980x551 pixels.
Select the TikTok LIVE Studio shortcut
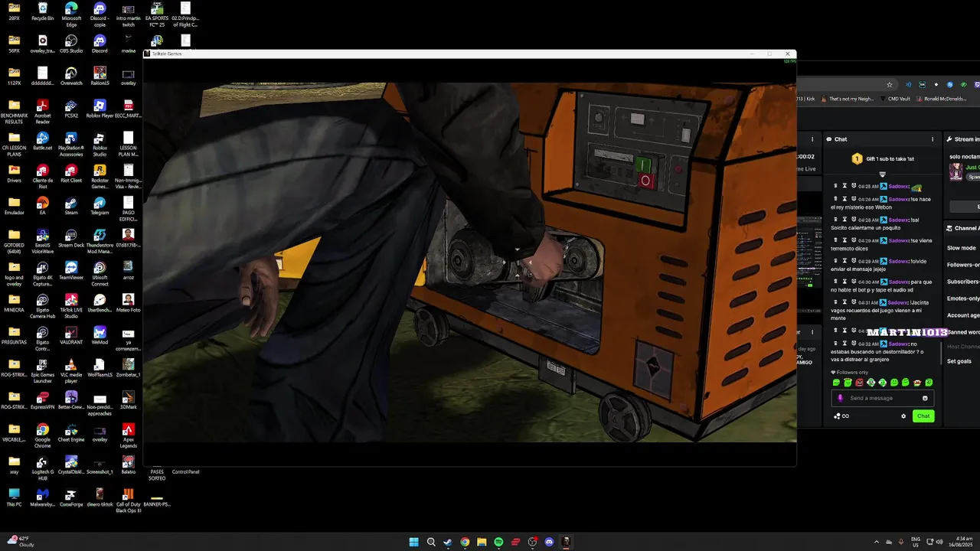point(71,306)
